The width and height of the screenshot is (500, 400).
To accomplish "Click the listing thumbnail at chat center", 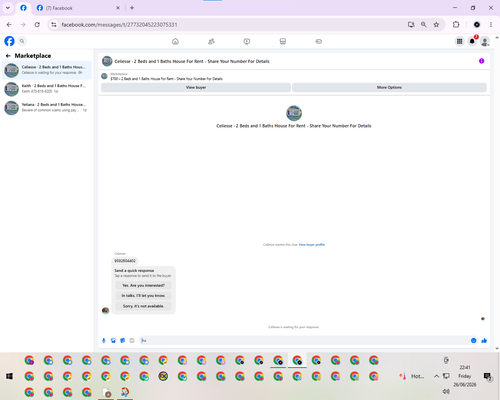I will click(294, 113).
